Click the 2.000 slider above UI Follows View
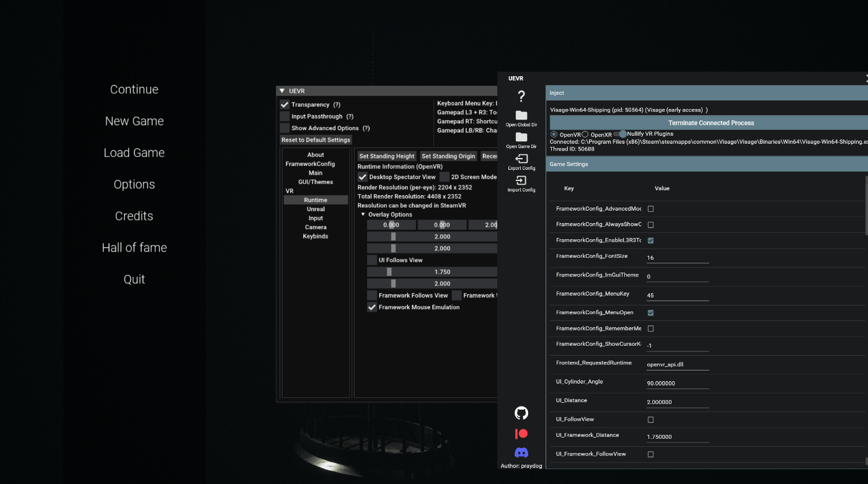 click(432, 249)
